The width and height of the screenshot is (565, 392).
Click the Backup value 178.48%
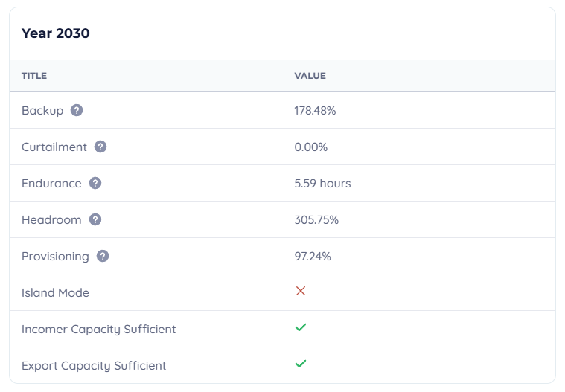pos(315,110)
